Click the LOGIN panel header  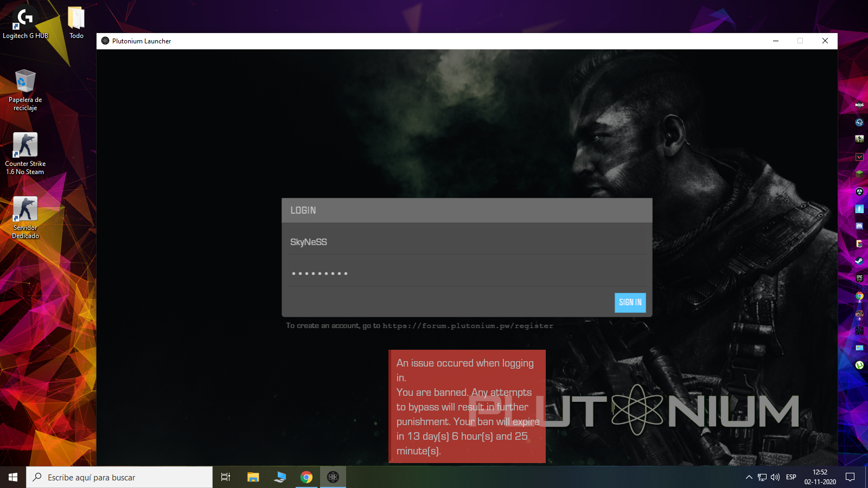click(467, 210)
